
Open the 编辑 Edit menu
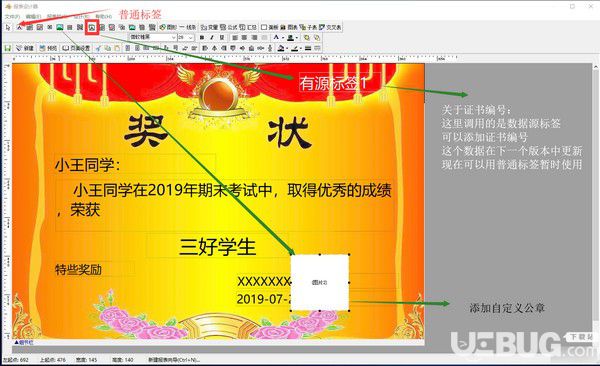[x=33, y=16]
